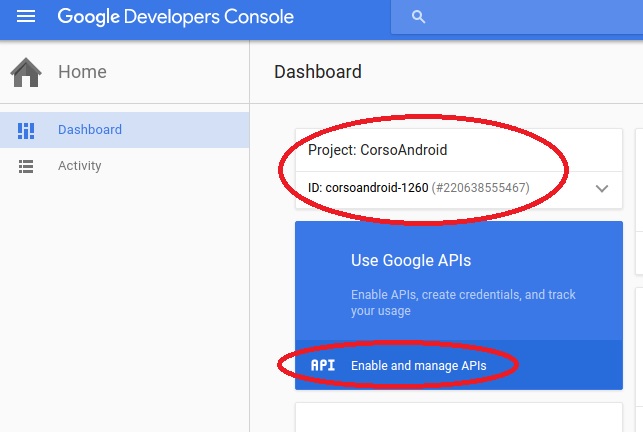Click the ID corsoandroid-1260 text
This screenshot has height=432, width=643.
click(x=368, y=187)
